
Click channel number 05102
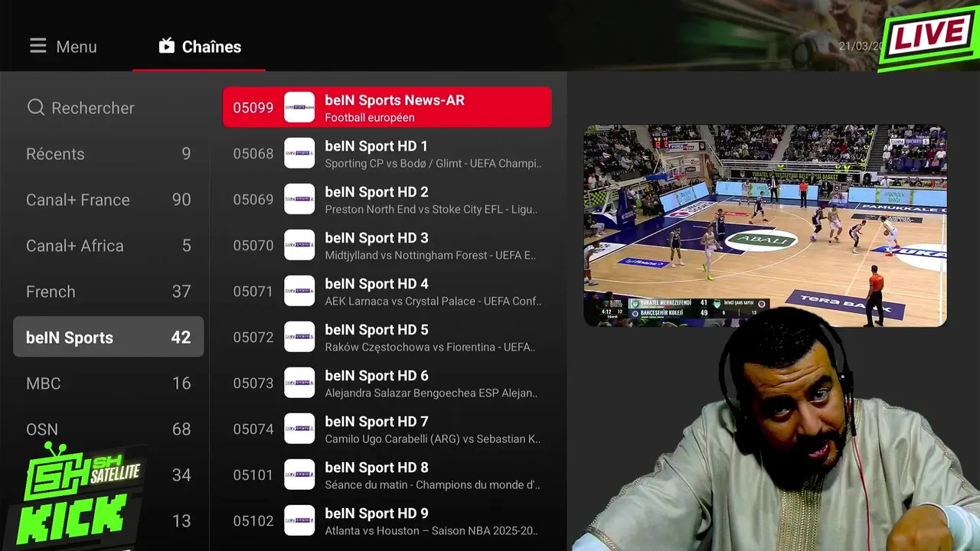[x=253, y=521]
